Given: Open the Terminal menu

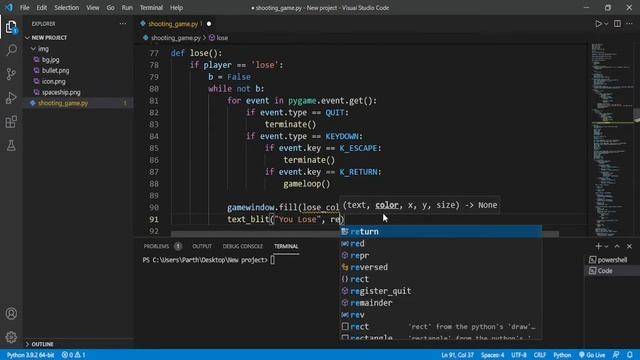Looking at the screenshot, I should (x=151, y=8).
